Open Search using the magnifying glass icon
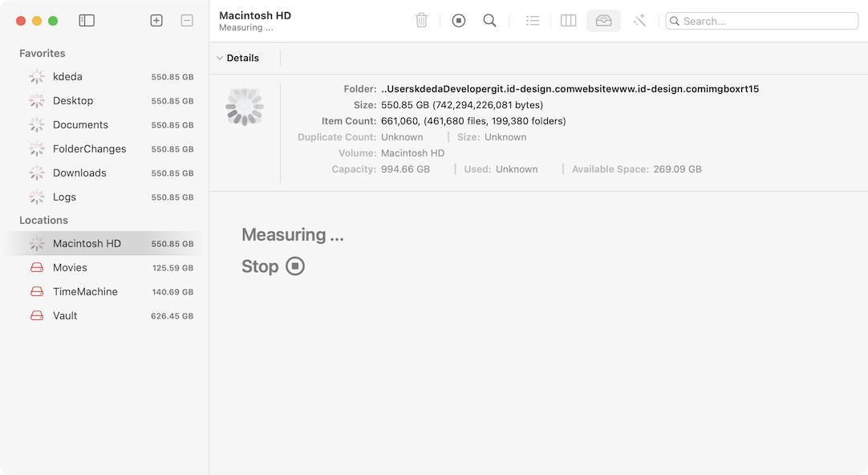Screen dimensions: 868x475 pos(489,20)
